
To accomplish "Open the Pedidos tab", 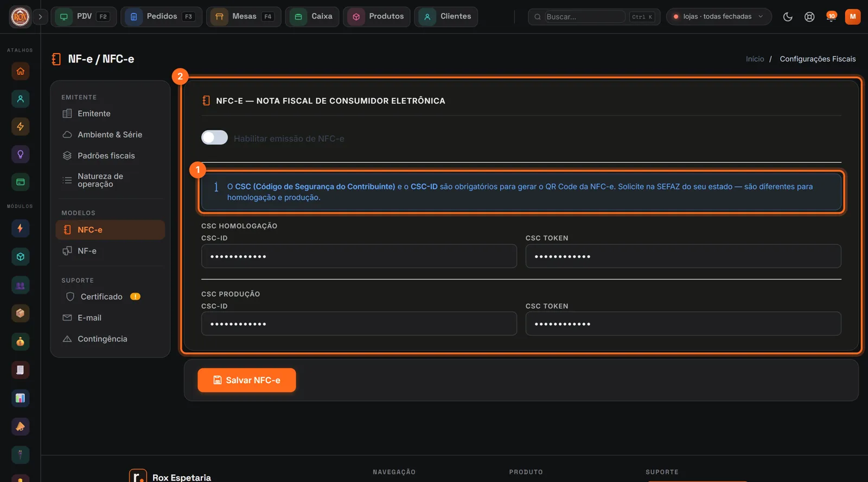I will point(161,17).
